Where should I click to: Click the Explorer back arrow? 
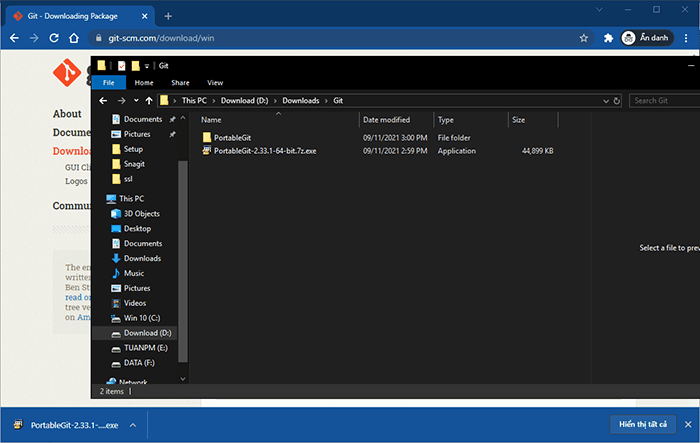pyautogui.click(x=104, y=100)
